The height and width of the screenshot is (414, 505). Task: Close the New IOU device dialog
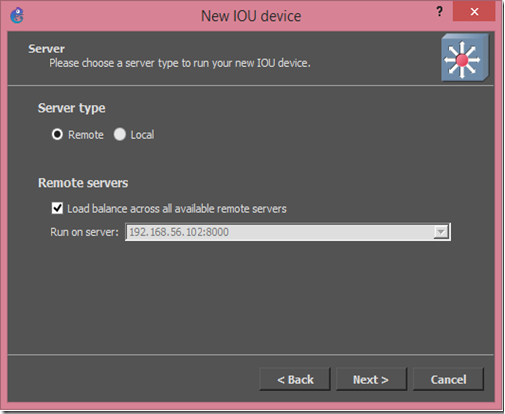click(x=474, y=12)
